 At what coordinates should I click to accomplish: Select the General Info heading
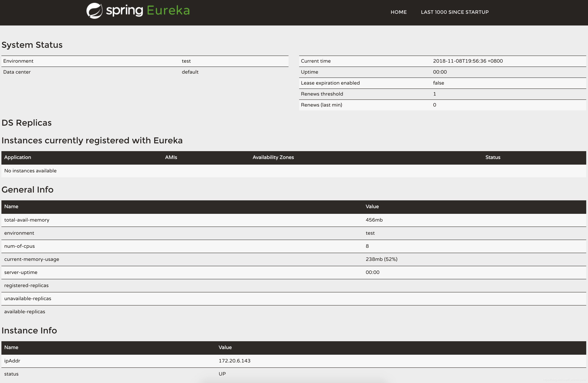pyautogui.click(x=27, y=190)
